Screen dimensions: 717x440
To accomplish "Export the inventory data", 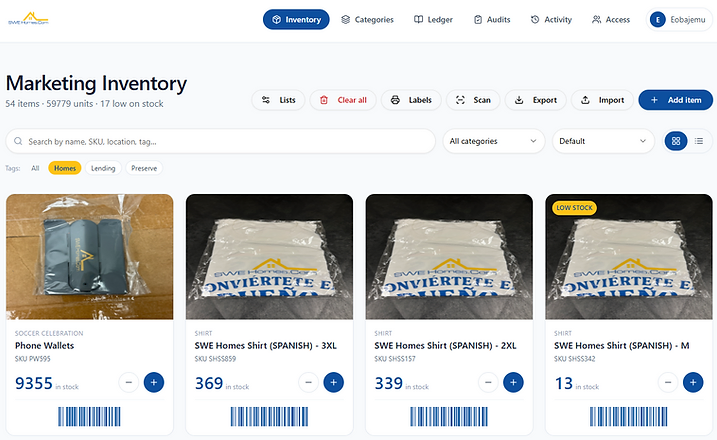I will pyautogui.click(x=535, y=100).
